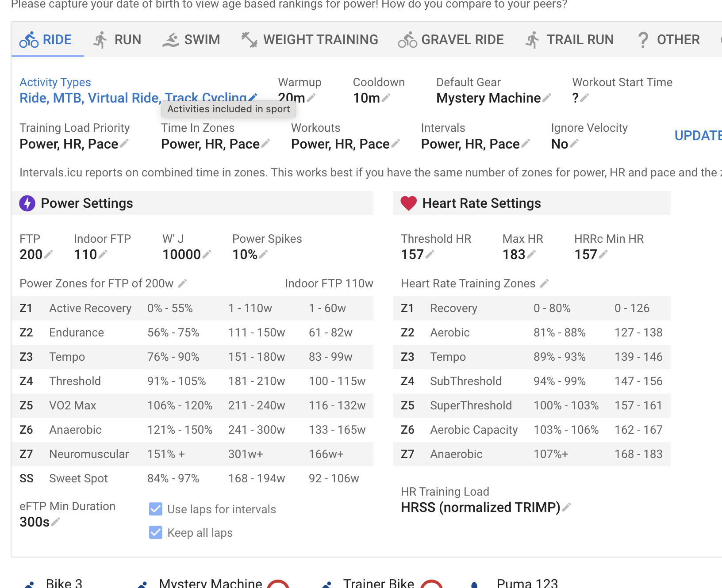Click Indoor FTP value 110
This screenshot has height=588, width=722.
coord(85,254)
